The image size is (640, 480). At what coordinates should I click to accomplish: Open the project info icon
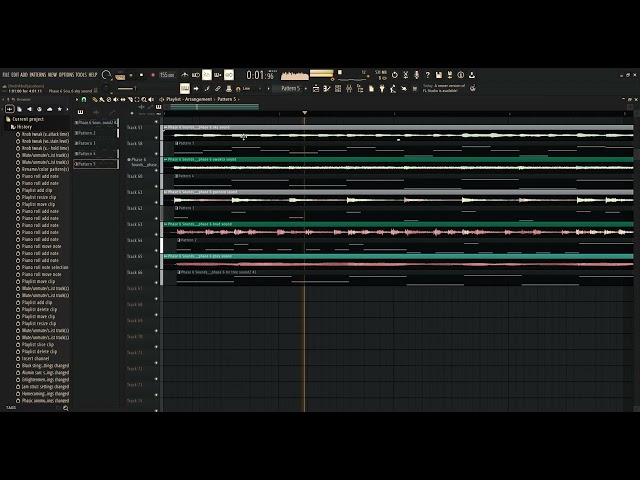click(x=461, y=75)
